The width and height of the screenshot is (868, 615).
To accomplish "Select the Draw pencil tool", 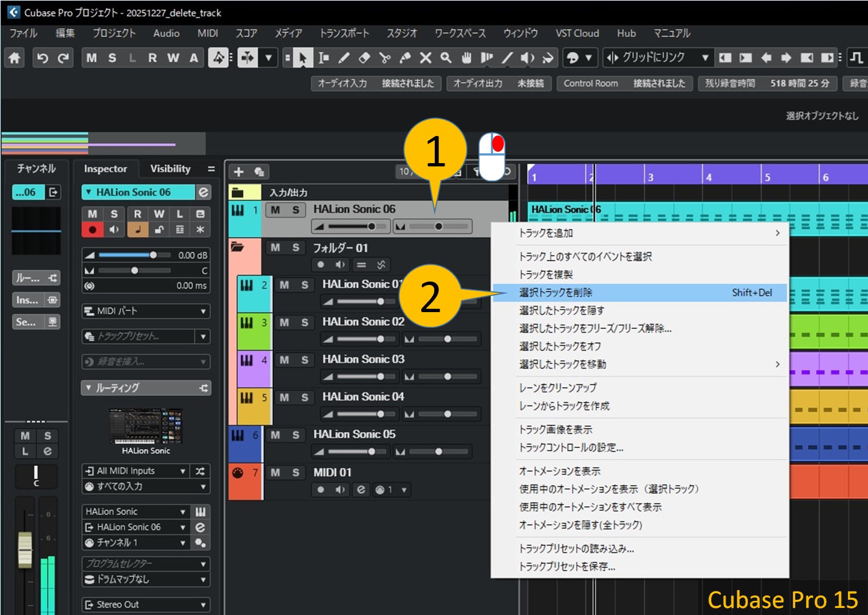I will coord(344,58).
